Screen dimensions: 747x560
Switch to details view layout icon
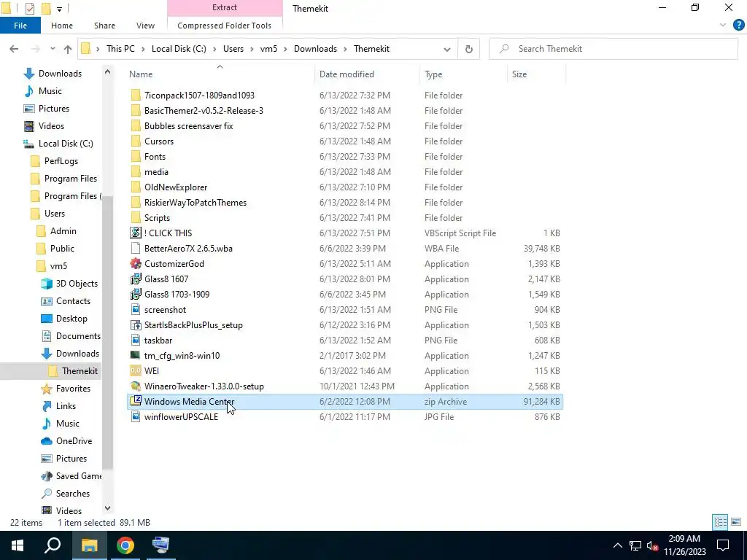[x=720, y=522]
